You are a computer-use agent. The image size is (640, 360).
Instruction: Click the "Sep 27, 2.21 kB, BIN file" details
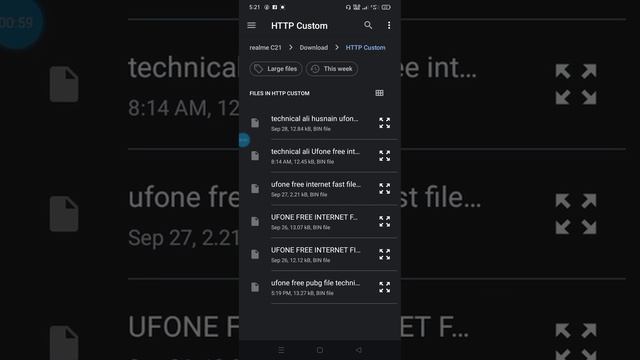click(x=299, y=195)
